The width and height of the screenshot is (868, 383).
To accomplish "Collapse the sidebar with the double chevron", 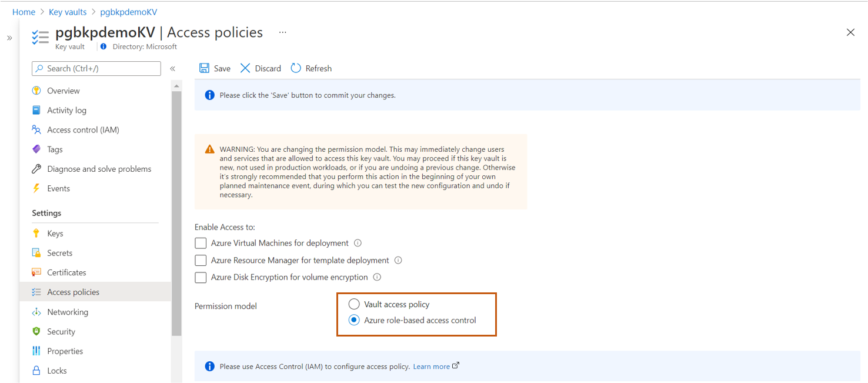I will (172, 68).
